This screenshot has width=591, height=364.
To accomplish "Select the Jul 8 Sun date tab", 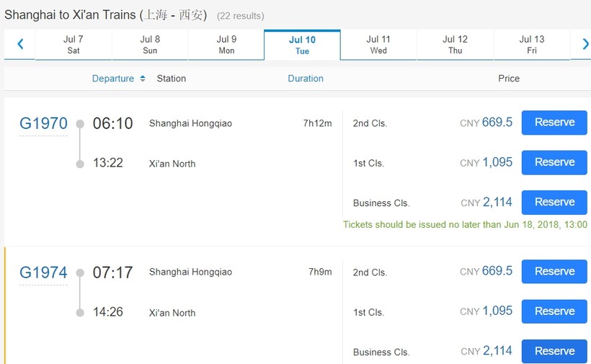I will pos(150,45).
